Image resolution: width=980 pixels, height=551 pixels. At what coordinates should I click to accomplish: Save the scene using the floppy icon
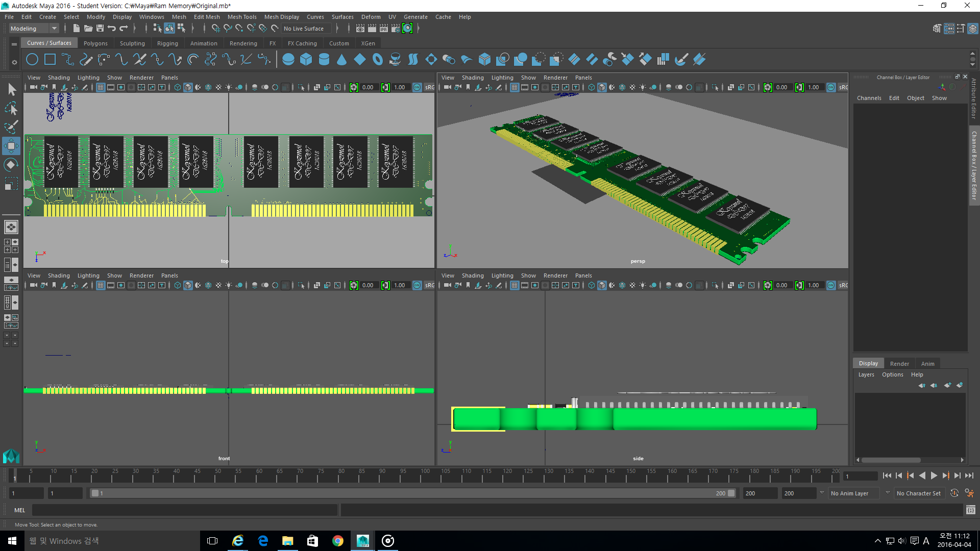point(100,29)
